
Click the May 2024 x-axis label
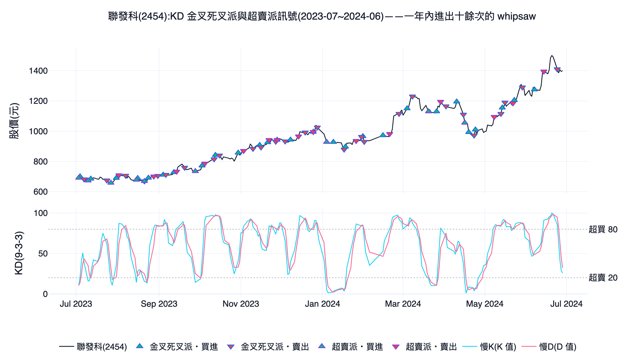pyautogui.click(x=485, y=304)
